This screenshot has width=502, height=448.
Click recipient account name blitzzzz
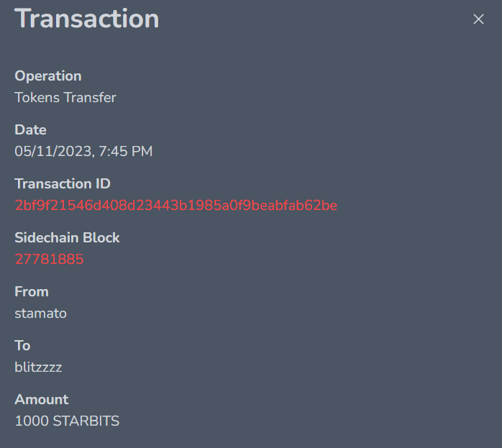click(38, 367)
